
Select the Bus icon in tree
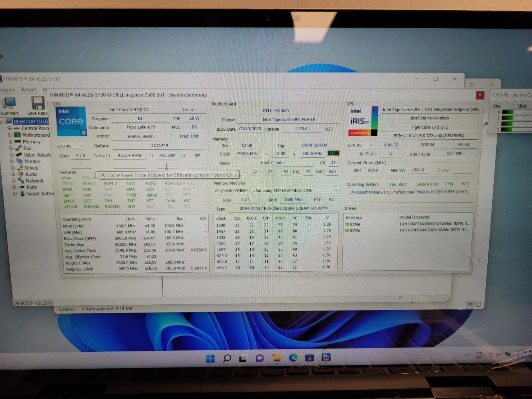[x=18, y=148]
